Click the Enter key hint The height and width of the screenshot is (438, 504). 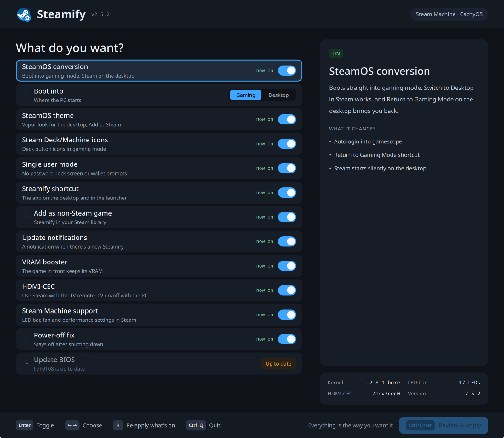(25, 425)
